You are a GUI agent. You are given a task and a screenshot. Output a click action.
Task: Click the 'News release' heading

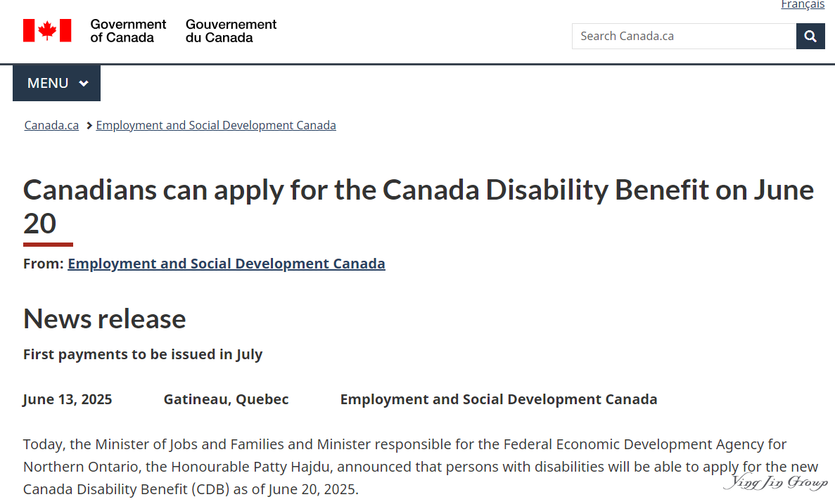105,318
